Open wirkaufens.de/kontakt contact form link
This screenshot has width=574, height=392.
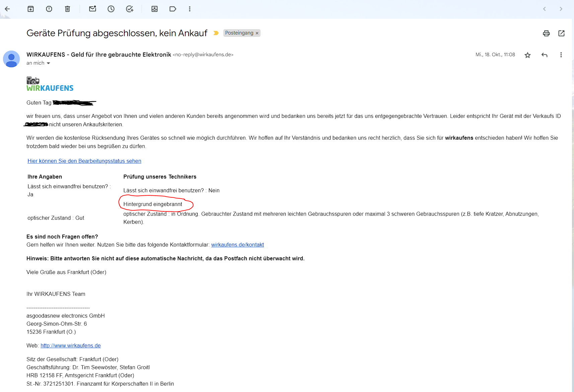coord(237,245)
